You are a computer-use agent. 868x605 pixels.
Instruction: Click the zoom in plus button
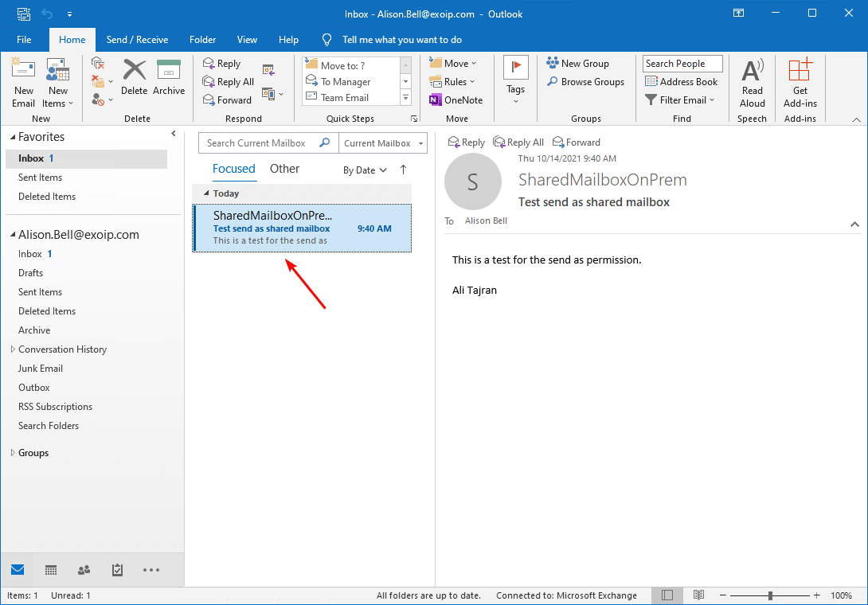tap(816, 595)
